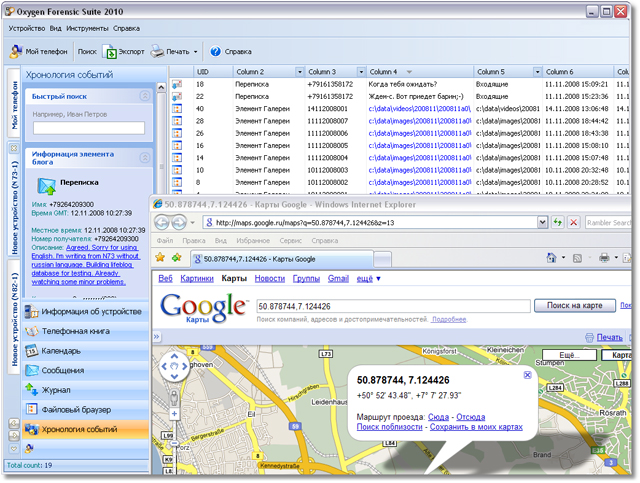Image resolution: width=640 pixels, height=483 pixels.
Task: Open Информация об устройстве section
Action: pos(86,312)
